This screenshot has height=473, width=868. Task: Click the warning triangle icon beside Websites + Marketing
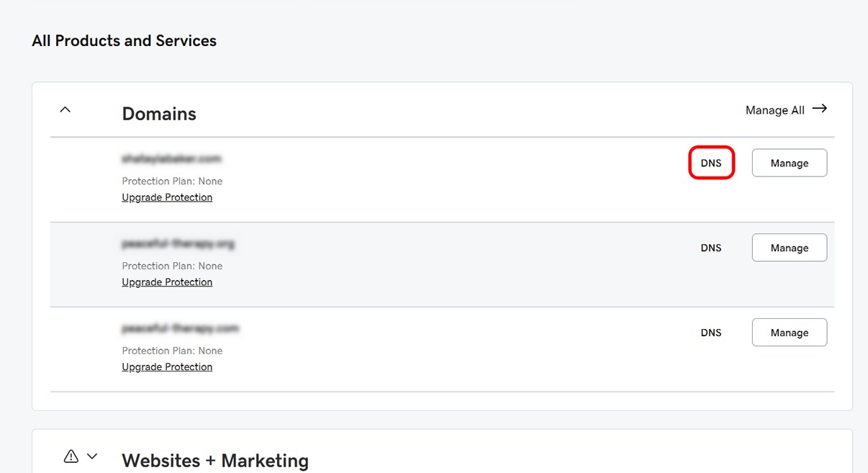click(71, 456)
